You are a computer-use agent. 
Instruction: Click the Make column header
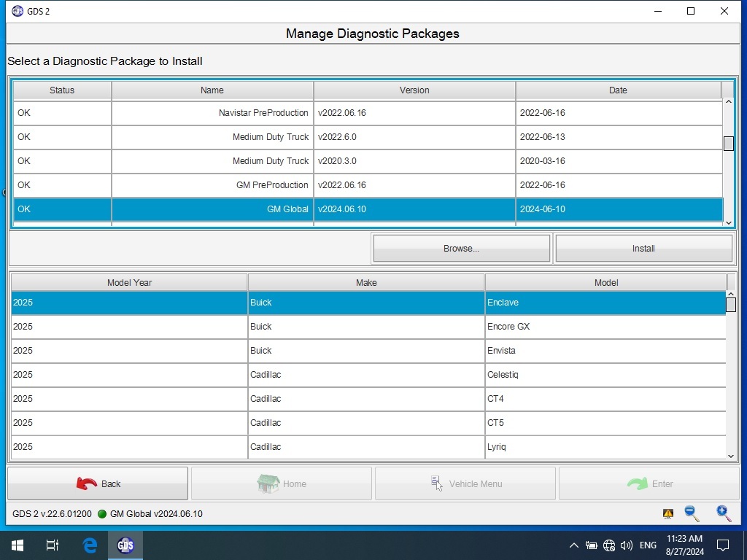tap(366, 283)
